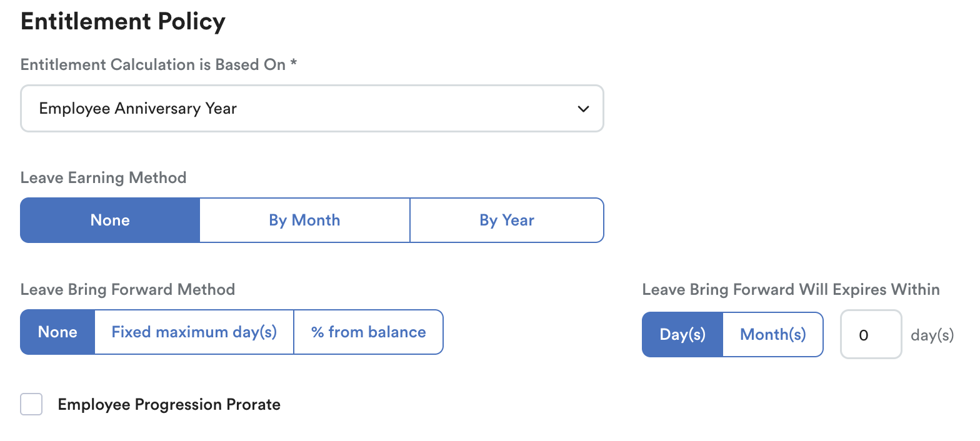The image size is (980, 441).
Task: Choose By Month earning method
Action: click(304, 220)
